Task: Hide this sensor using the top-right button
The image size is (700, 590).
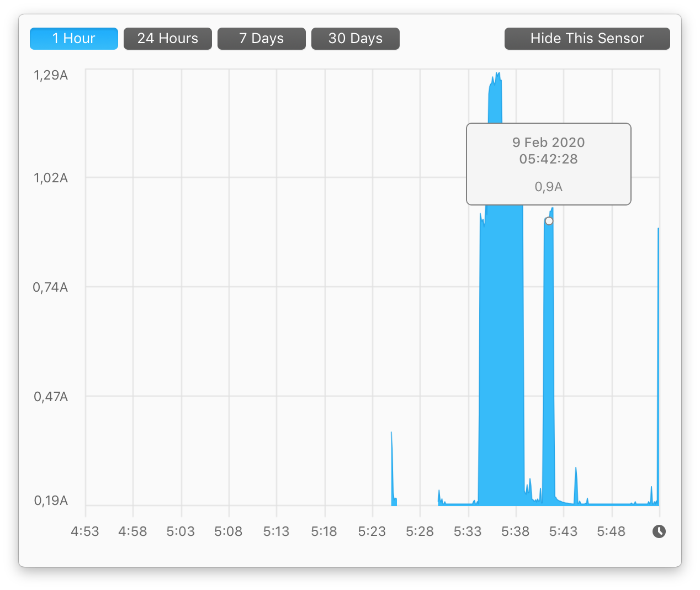Action: (x=587, y=38)
